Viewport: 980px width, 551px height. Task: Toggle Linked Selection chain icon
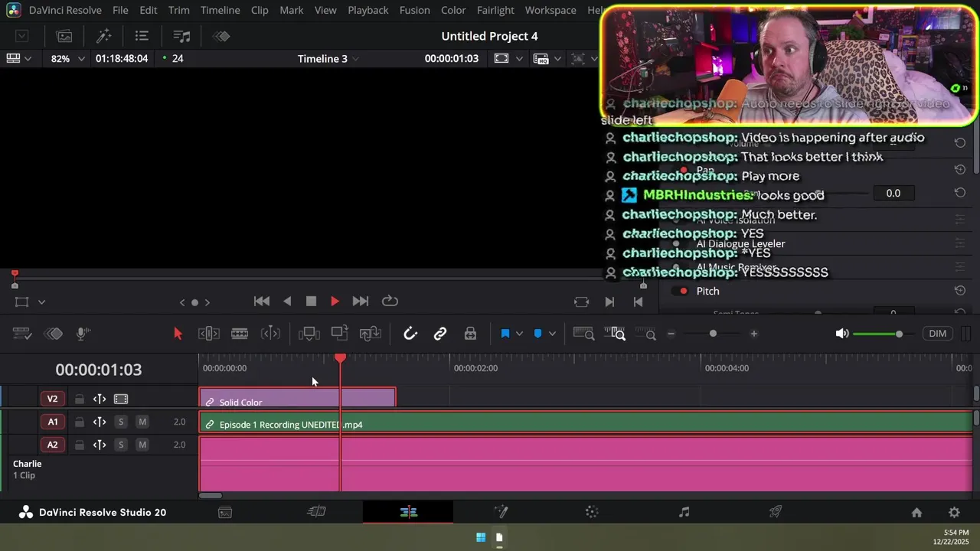[440, 334]
